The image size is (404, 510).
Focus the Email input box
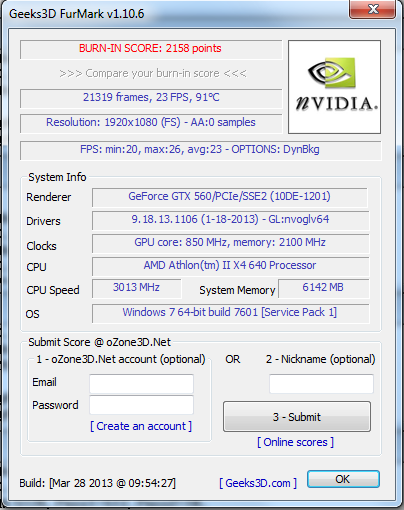pos(141,384)
